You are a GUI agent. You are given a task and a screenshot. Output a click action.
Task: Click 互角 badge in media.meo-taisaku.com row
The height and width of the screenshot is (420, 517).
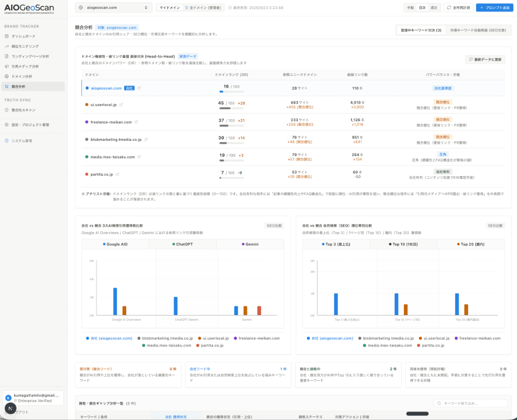click(x=442, y=154)
